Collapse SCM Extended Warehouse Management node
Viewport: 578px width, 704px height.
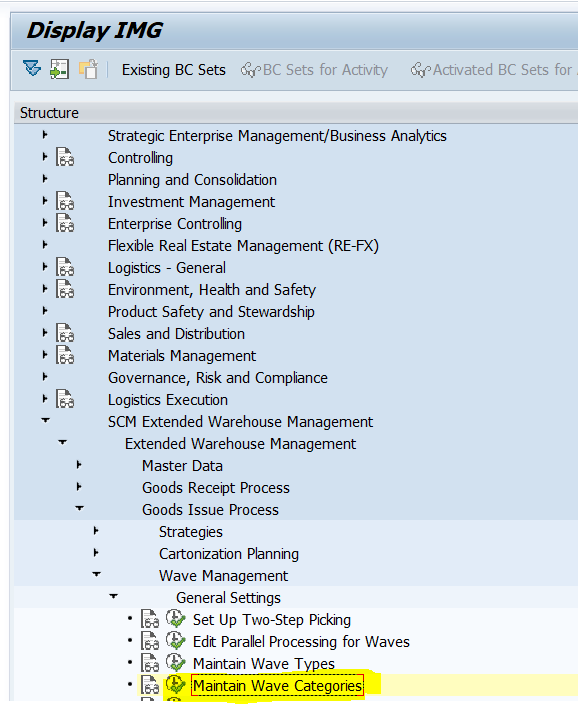(45, 420)
